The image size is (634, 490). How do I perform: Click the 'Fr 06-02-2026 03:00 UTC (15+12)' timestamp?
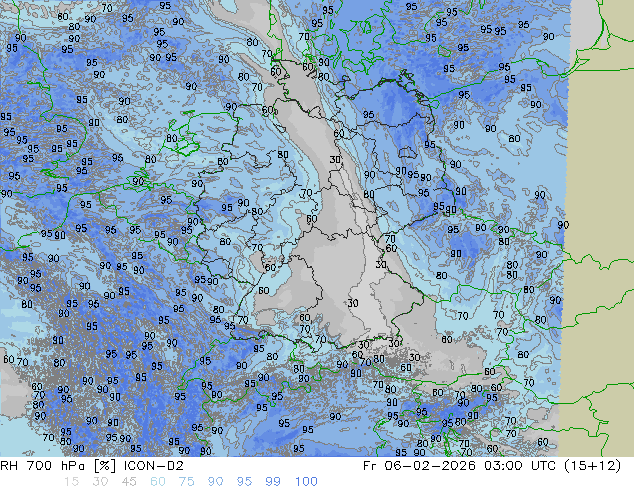pos(492,466)
